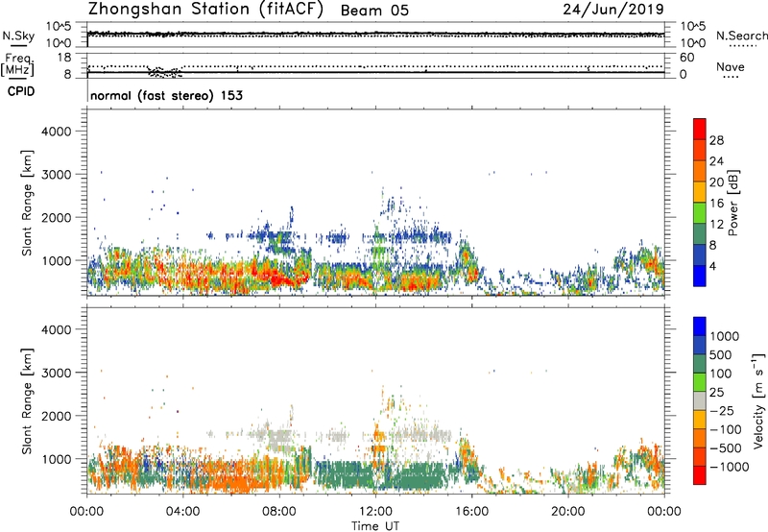
Task: Click the normal (fast stereo) 153 text
Action: point(166,95)
